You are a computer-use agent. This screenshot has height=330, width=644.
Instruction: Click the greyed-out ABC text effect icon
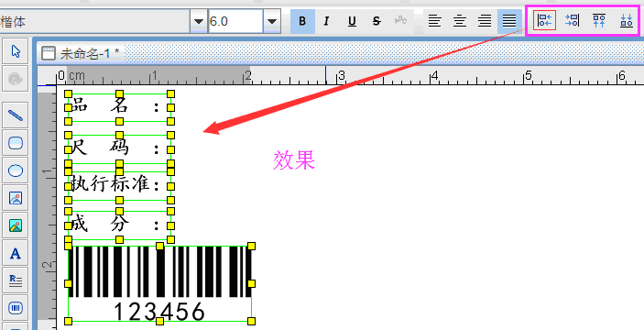(x=401, y=20)
